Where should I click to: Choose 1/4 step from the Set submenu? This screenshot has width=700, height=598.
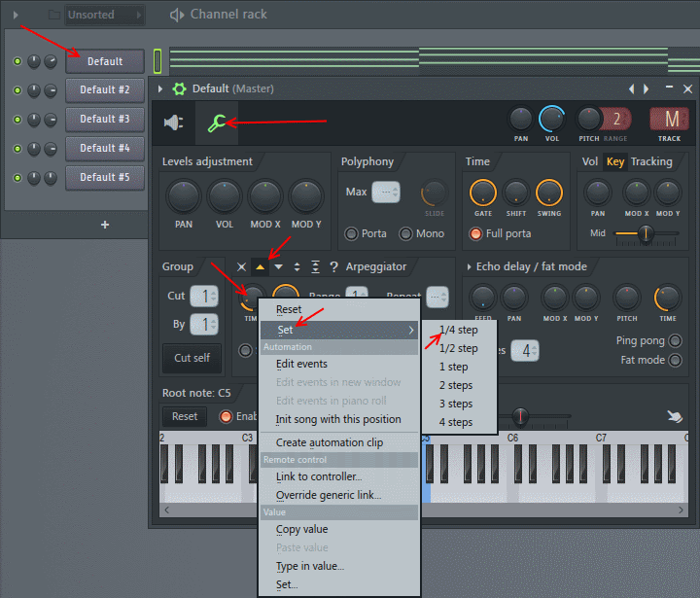pyautogui.click(x=458, y=330)
